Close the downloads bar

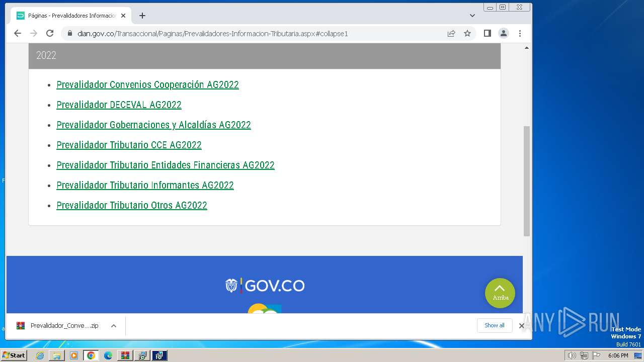coord(522,326)
